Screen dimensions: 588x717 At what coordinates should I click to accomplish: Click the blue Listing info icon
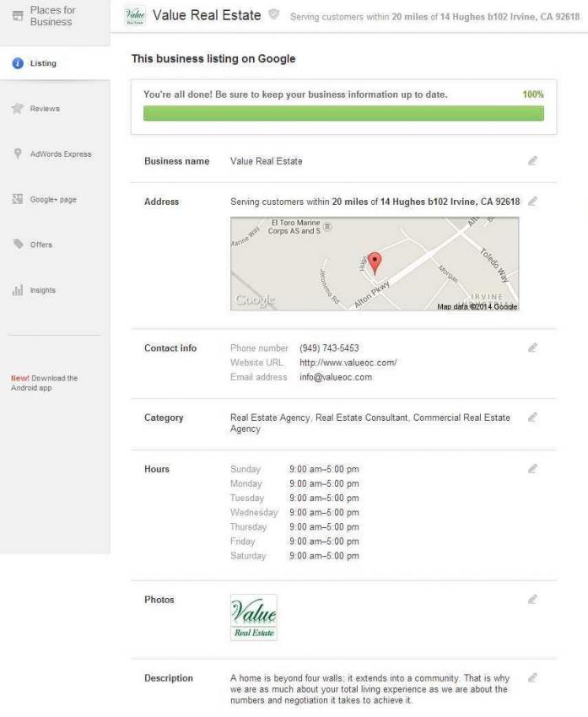tap(18, 63)
